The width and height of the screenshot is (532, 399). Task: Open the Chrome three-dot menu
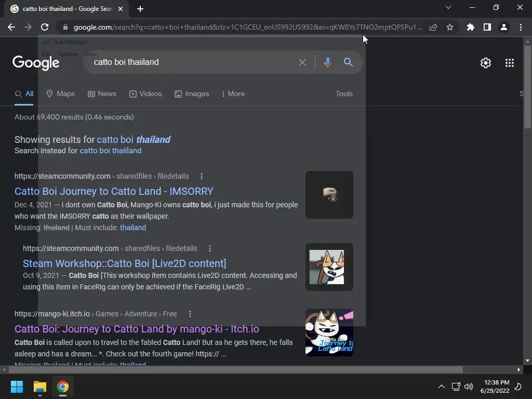[521, 27]
